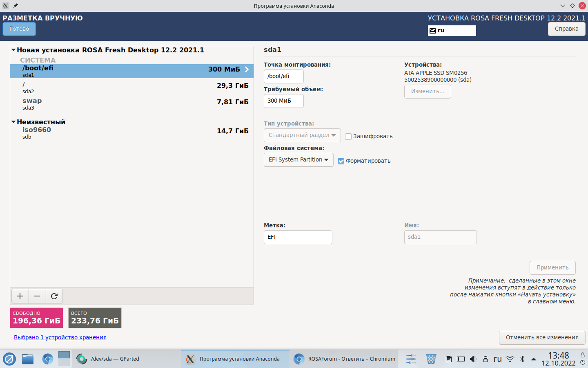Click the Готово button

tap(19, 29)
